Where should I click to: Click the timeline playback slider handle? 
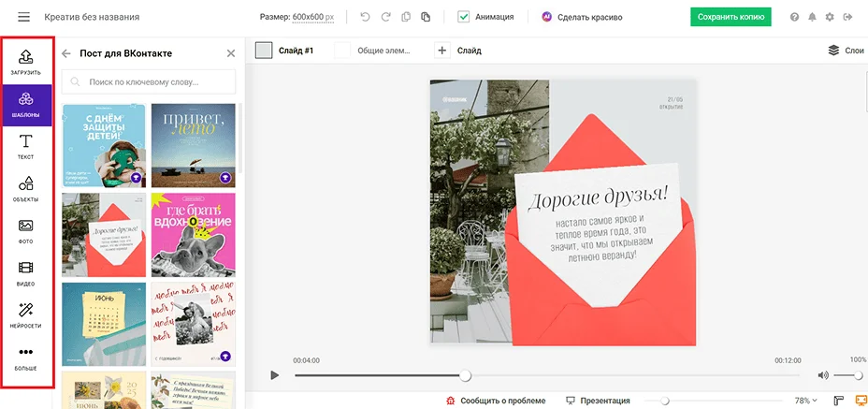[465, 375]
